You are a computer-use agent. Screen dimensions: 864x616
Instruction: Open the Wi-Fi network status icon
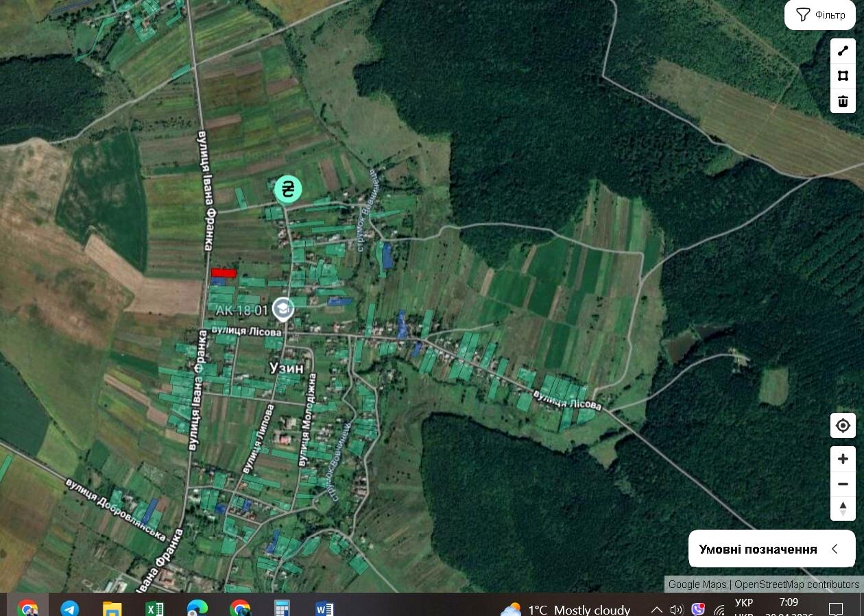pos(719,609)
